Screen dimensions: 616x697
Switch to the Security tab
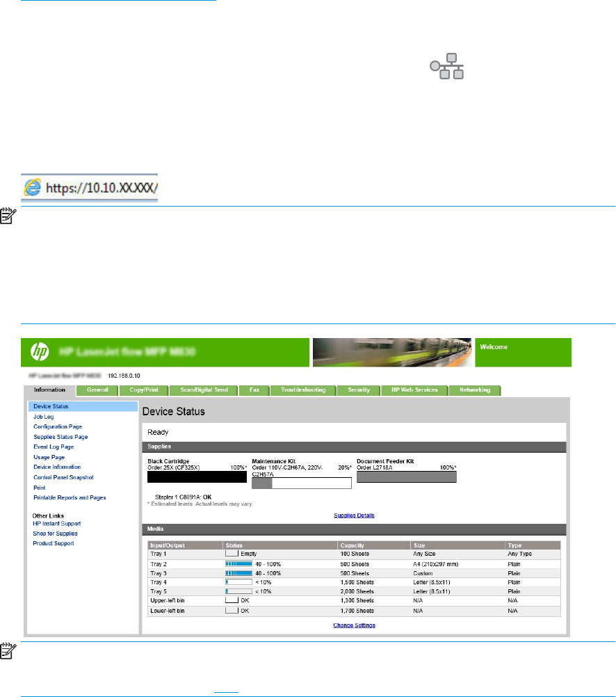[359, 390]
